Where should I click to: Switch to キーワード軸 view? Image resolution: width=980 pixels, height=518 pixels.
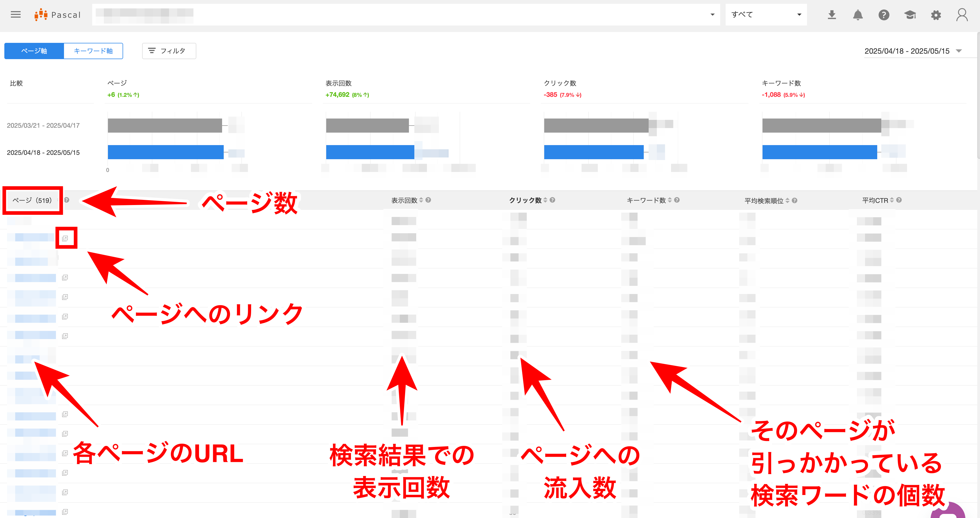click(x=94, y=51)
